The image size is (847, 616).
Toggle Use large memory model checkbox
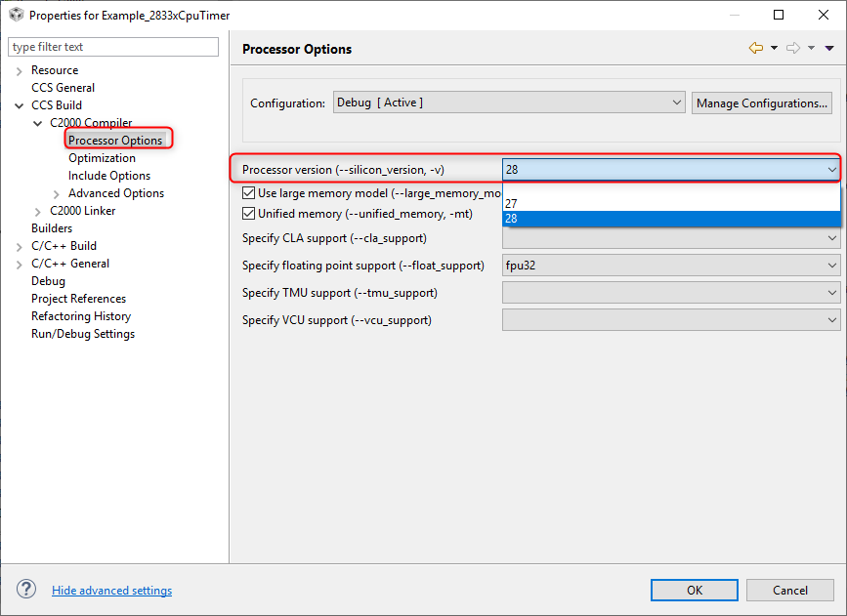coord(249,193)
